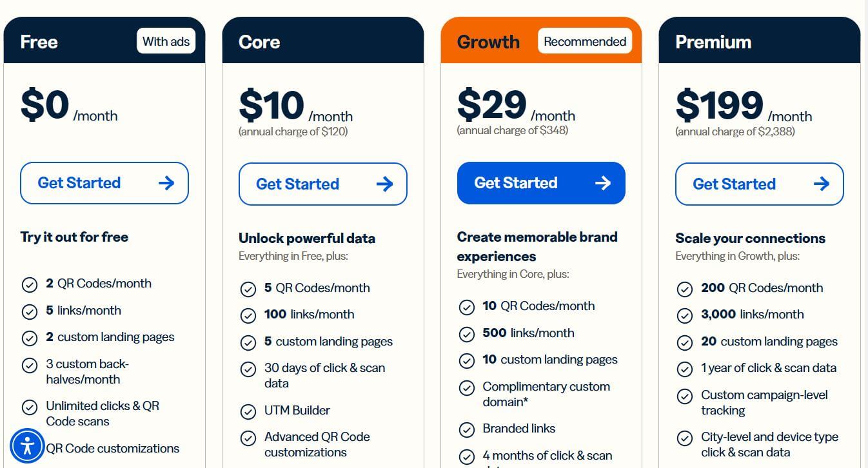The width and height of the screenshot is (868, 468).
Task: Click the Get Started text in Free plan
Action: (x=79, y=183)
